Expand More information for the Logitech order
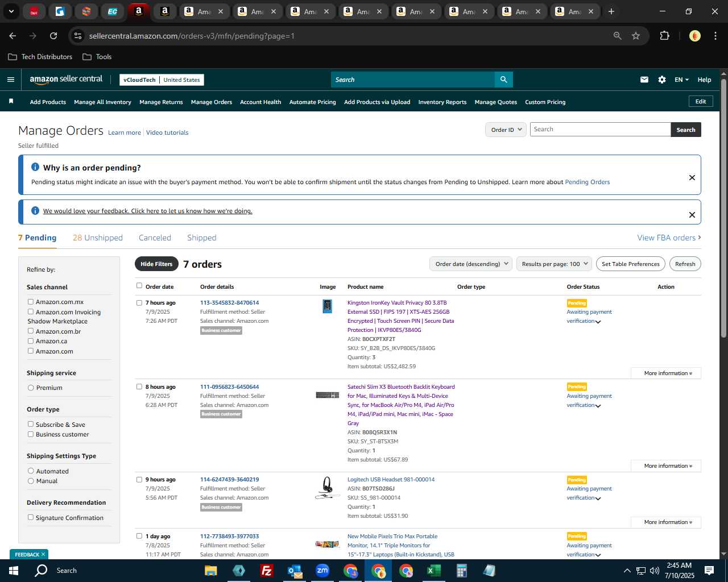728x582 pixels. 666,522
